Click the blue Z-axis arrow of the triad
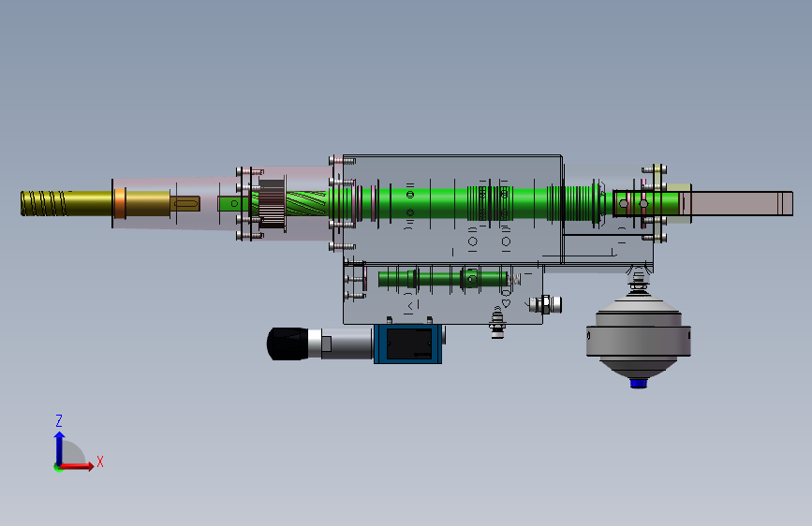Image resolution: width=812 pixels, height=526 pixels. 59,447
